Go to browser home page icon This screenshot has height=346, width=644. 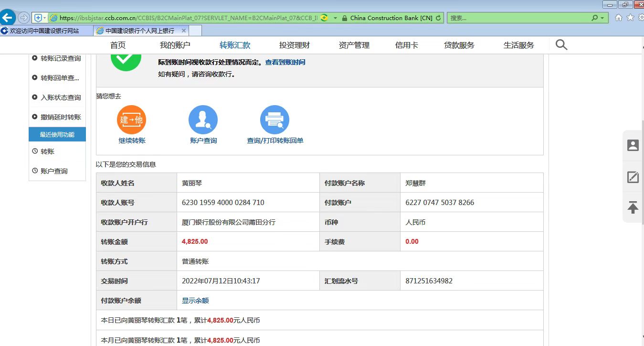point(619,18)
